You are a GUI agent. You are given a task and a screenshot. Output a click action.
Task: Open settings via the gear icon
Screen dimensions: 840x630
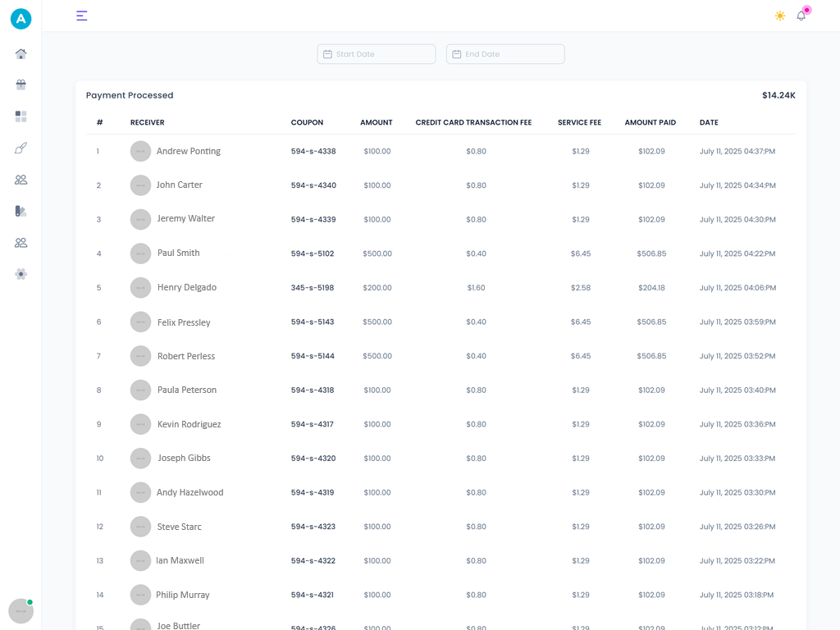21,274
